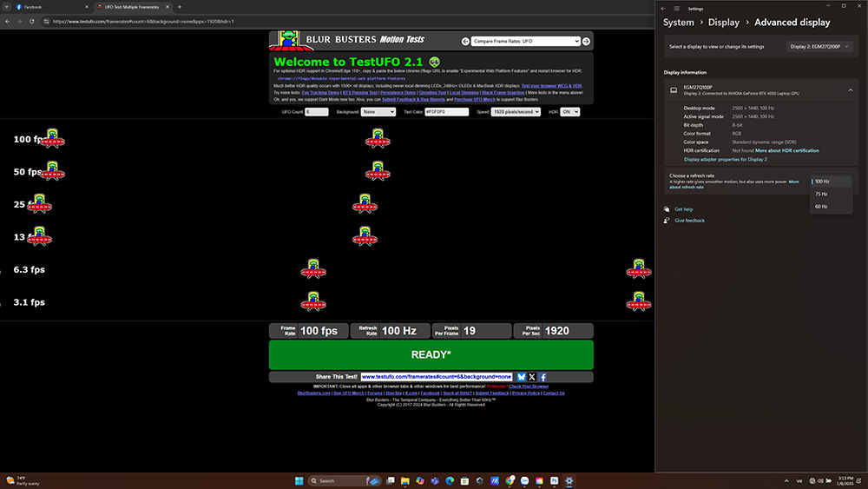Share test via Facebook icon

[x=542, y=377]
